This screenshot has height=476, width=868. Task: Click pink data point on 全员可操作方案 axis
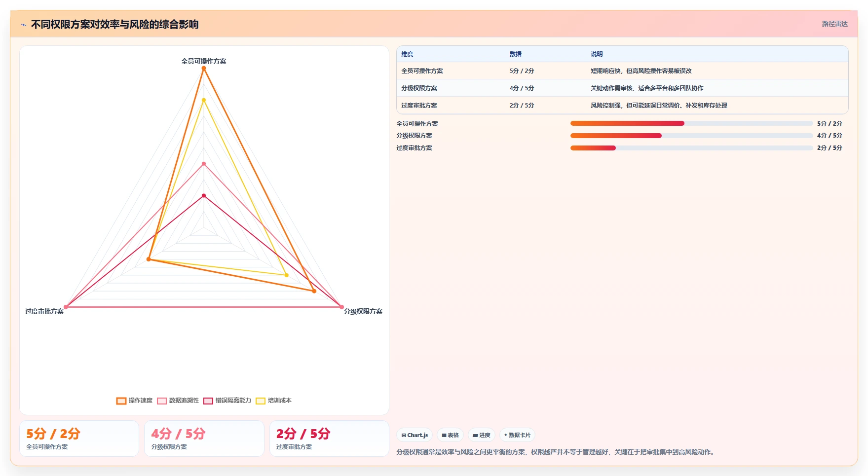pyautogui.click(x=204, y=164)
